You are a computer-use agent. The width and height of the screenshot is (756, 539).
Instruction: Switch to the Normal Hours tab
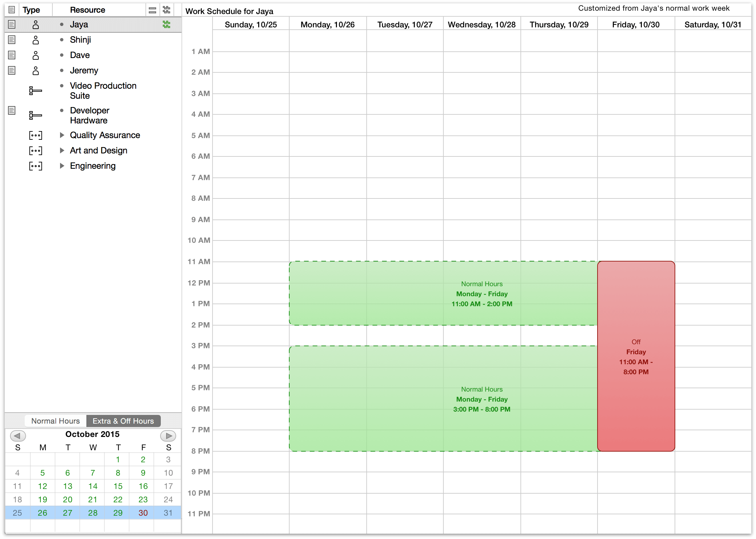(x=55, y=420)
